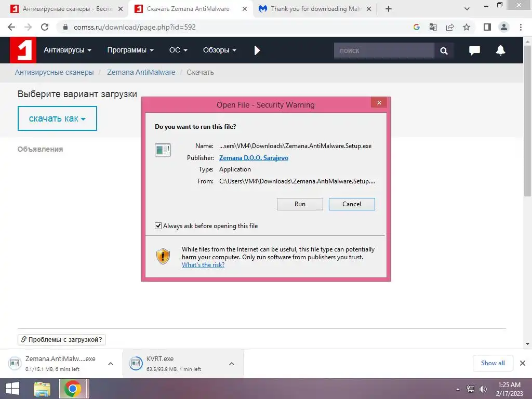This screenshot has height=399, width=532.
Task: Click the share page icon
Action: pyautogui.click(x=450, y=27)
